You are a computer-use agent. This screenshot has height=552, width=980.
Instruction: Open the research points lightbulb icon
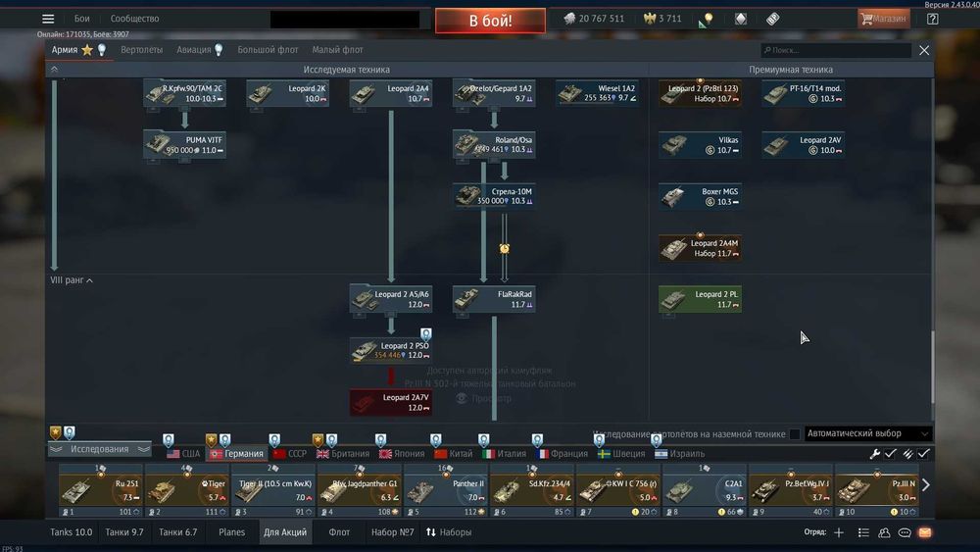click(x=709, y=19)
